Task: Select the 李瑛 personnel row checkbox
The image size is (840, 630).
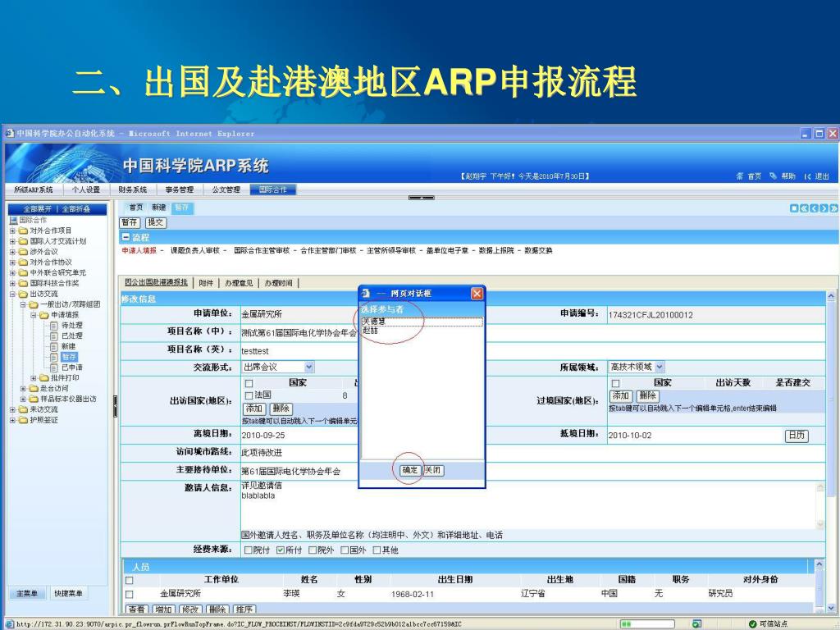Action: coord(129,594)
